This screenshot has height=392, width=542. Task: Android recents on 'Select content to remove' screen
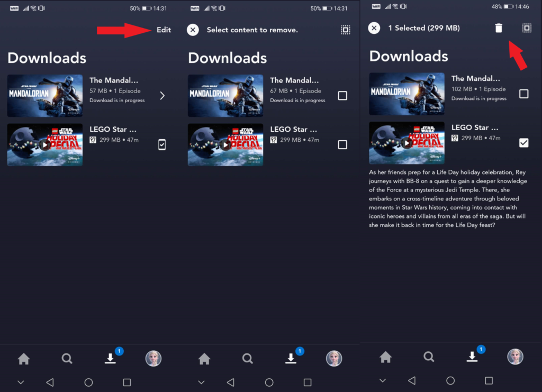coord(308,382)
